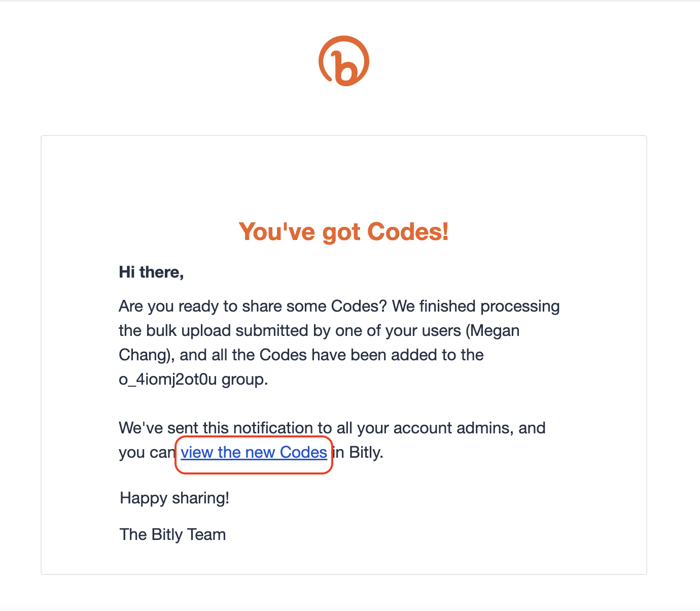This screenshot has width=700, height=611.
Task: Click "in Bitly." after the link
Action: [x=358, y=452]
